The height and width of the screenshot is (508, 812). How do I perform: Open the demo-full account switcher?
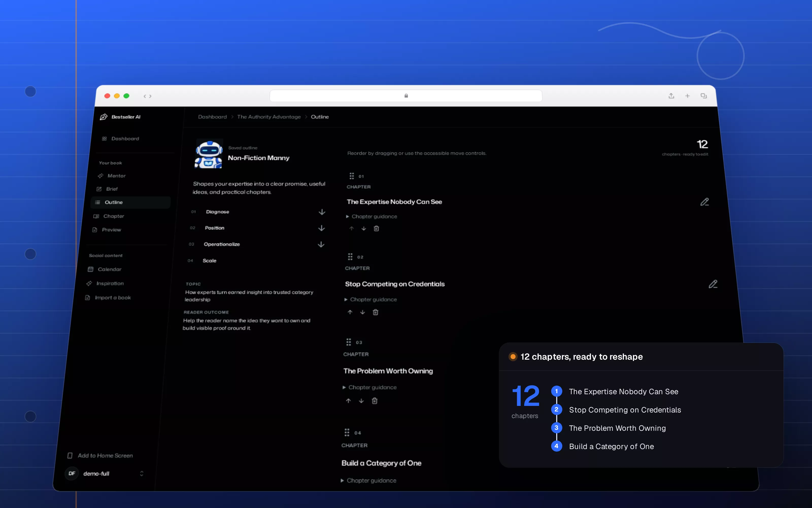pyautogui.click(x=104, y=473)
